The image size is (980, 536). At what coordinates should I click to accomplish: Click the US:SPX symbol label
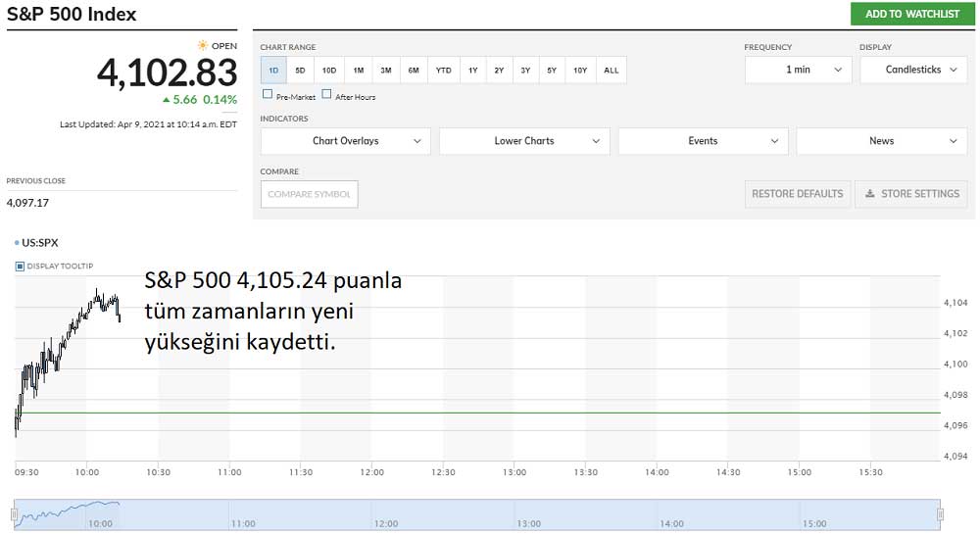click(x=40, y=242)
